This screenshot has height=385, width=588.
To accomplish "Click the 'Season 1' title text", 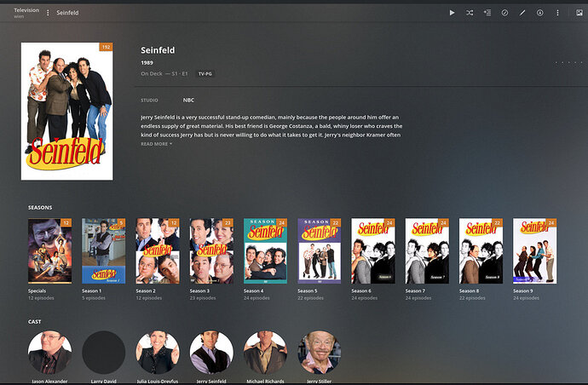I will (x=92, y=291).
